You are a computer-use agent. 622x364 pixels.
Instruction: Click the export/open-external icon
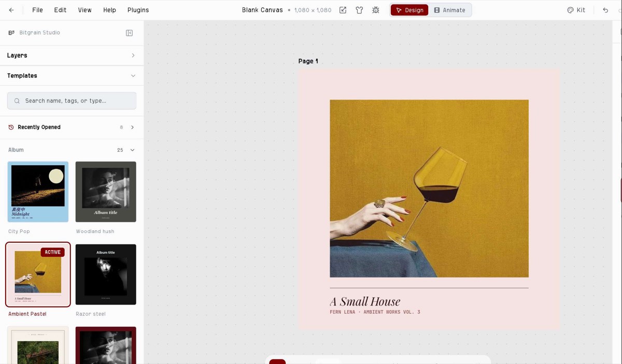tap(343, 10)
